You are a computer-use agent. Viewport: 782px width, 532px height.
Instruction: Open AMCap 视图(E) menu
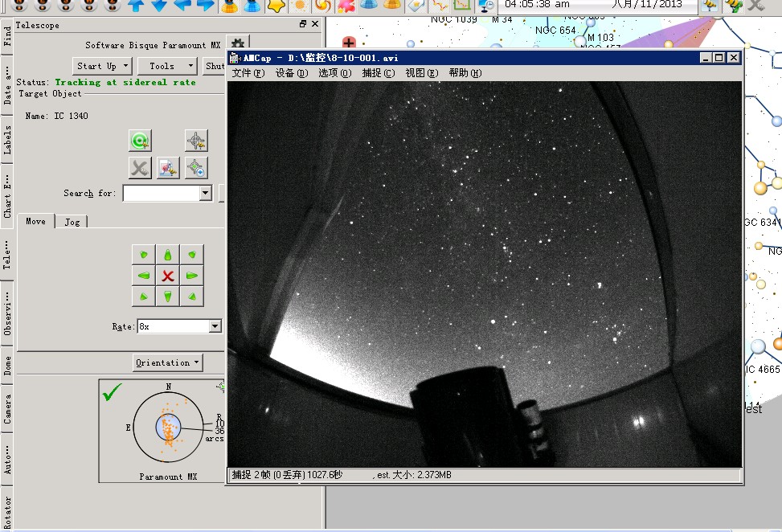(422, 73)
